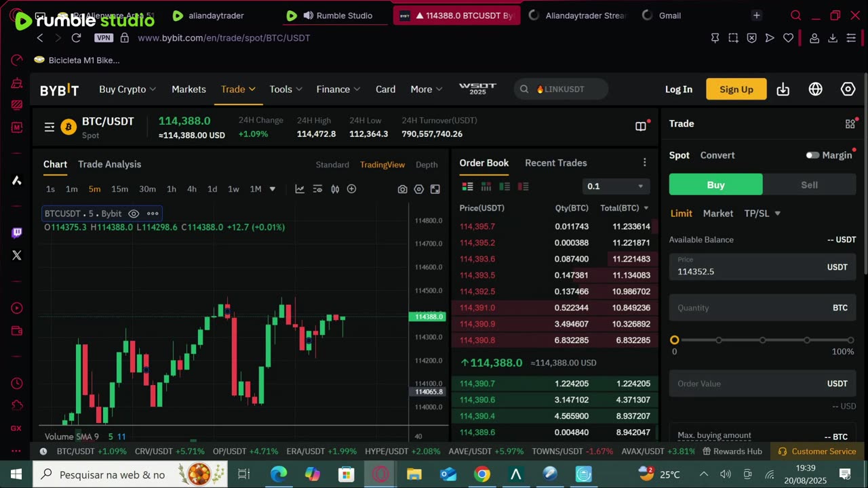Click the Log In link
Image resolution: width=868 pixels, height=488 pixels.
pyautogui.click(x=679, y=89)
